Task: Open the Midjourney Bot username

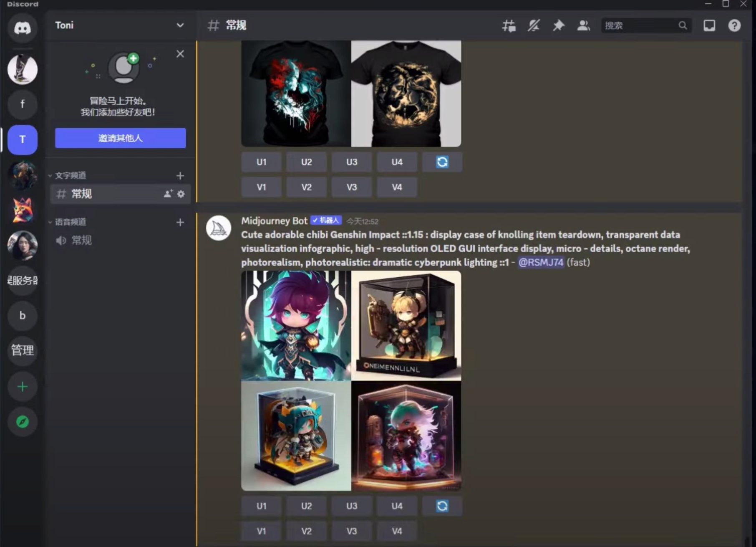Action: (274, 221)
